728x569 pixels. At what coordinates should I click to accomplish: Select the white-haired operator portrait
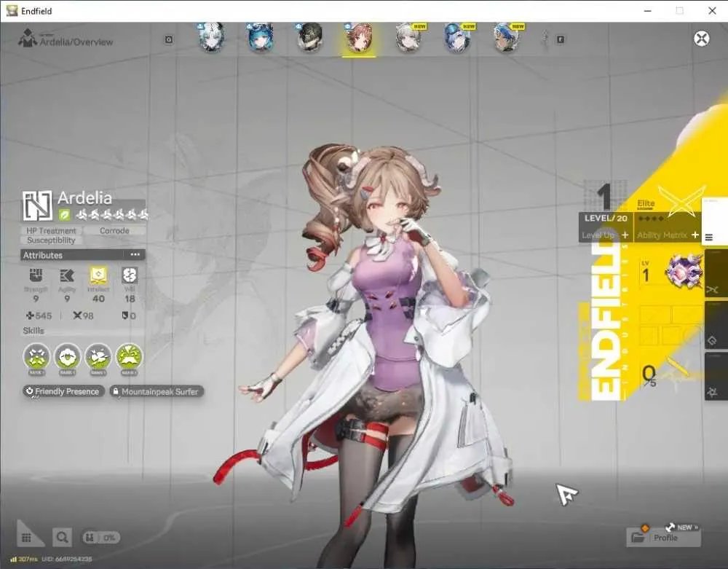tap(212, 38)
